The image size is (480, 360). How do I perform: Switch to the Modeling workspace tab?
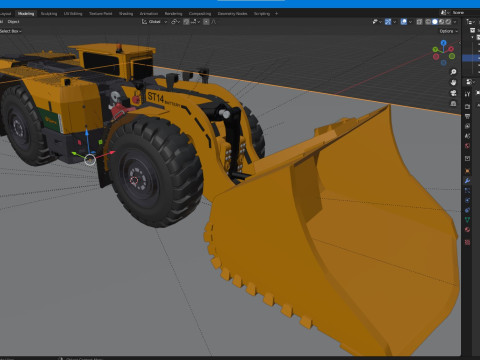[x=26, y=14]
